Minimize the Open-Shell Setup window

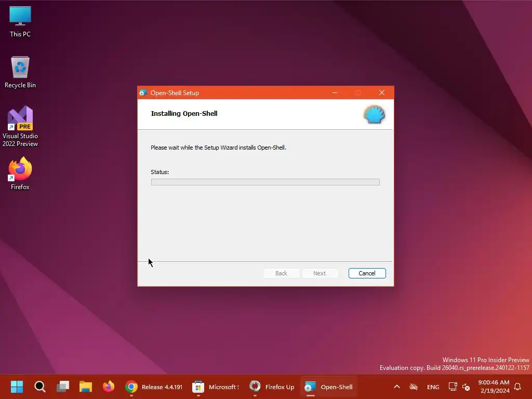[335, 92]
